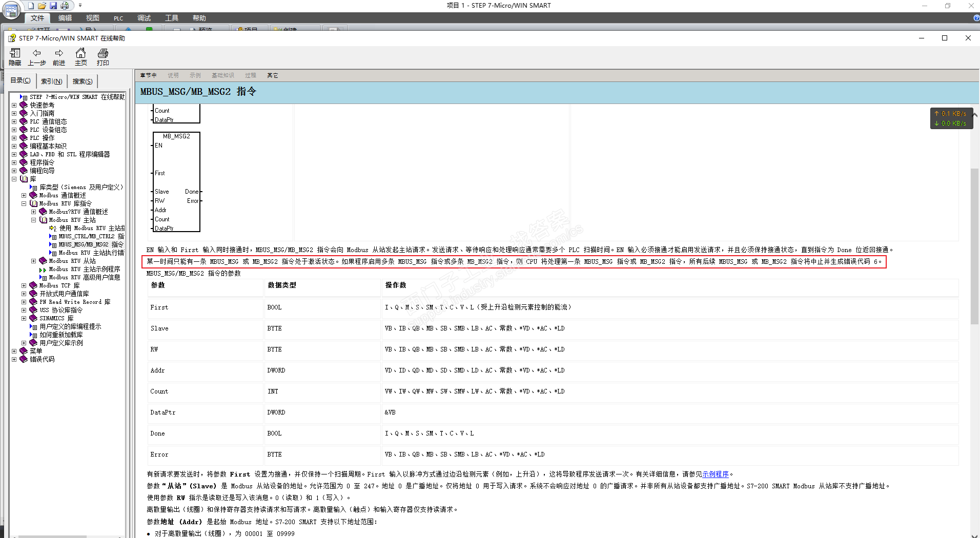Image resolution: width=980 pixels, height=538 pixels.
Task: Expand the 入门指南 tree node
Action: [x=14, y=113]
